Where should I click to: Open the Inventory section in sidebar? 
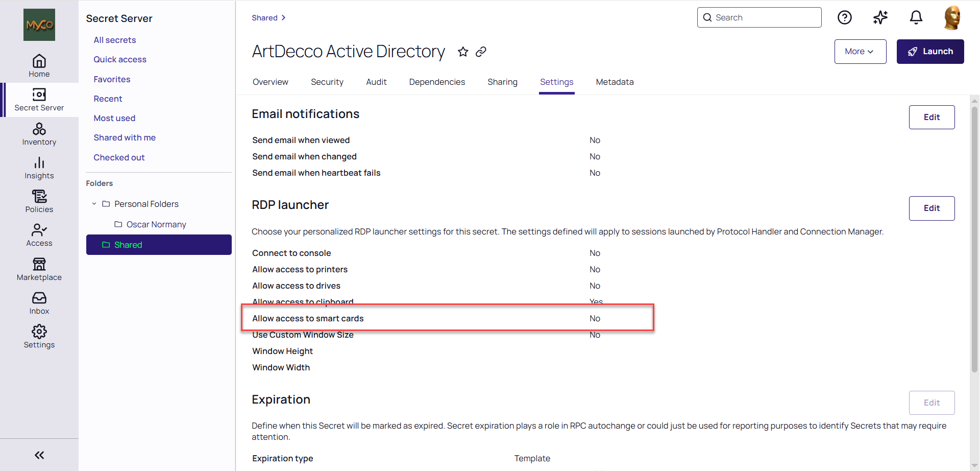(39, 134)
